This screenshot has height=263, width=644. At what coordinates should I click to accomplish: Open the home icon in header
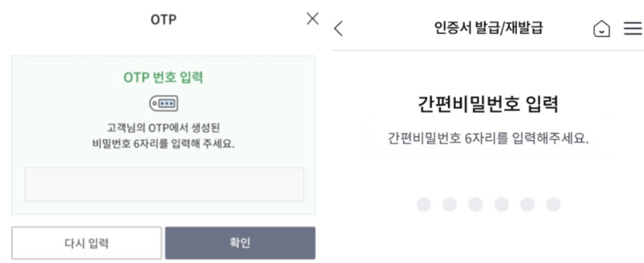coord(601,29)
